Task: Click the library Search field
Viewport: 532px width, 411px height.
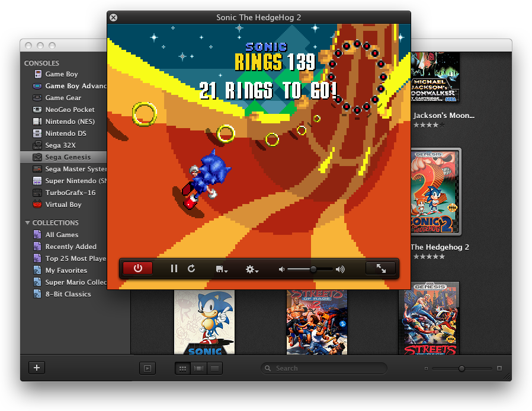Action: tap(324, 368)
